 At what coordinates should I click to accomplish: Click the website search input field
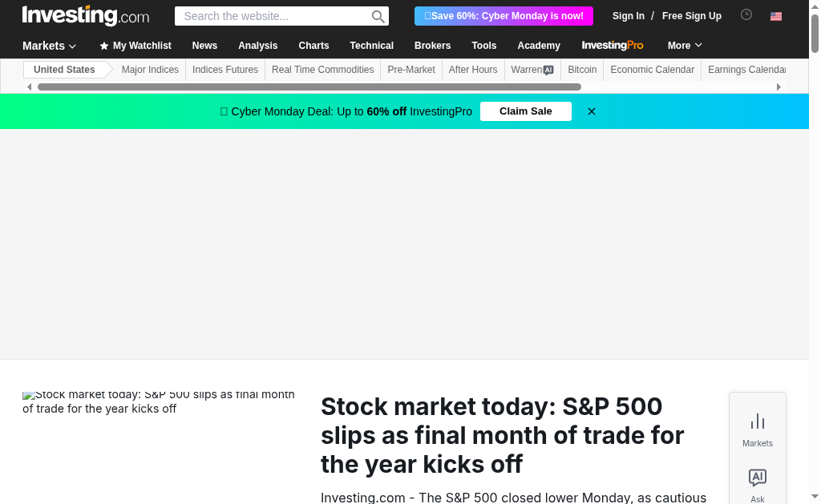(x=273, y=16)
